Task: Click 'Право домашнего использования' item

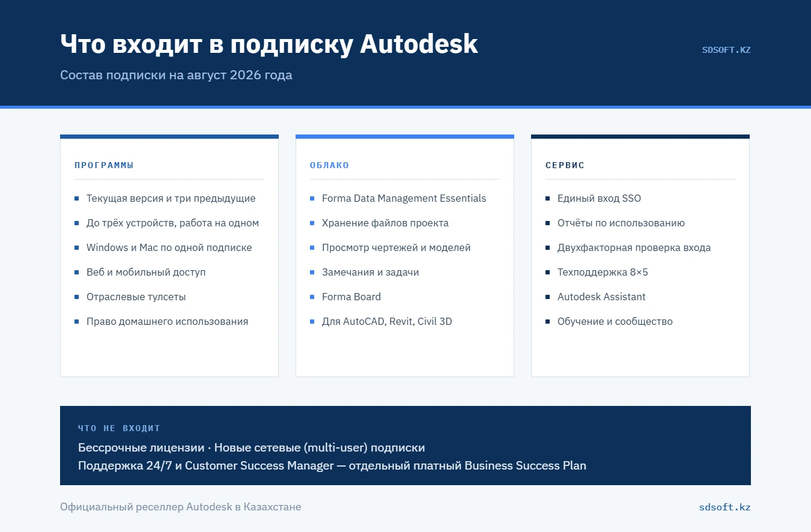Action: click(x=167, y=321)
